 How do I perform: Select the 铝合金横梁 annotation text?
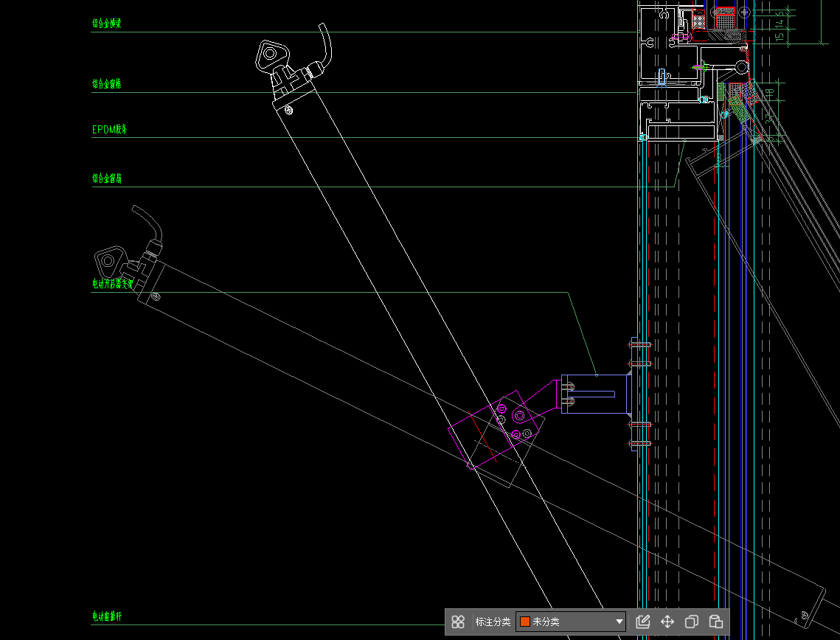[107, 24]
